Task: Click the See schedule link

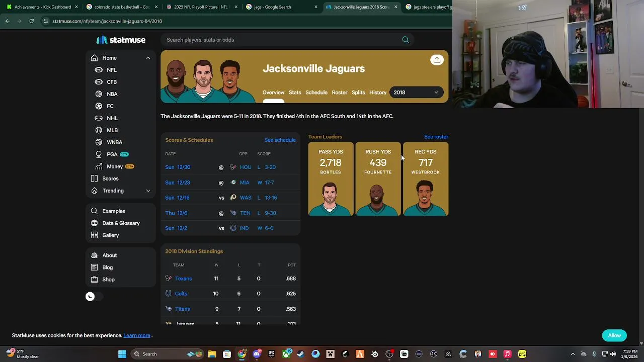Action: [280, 140]
